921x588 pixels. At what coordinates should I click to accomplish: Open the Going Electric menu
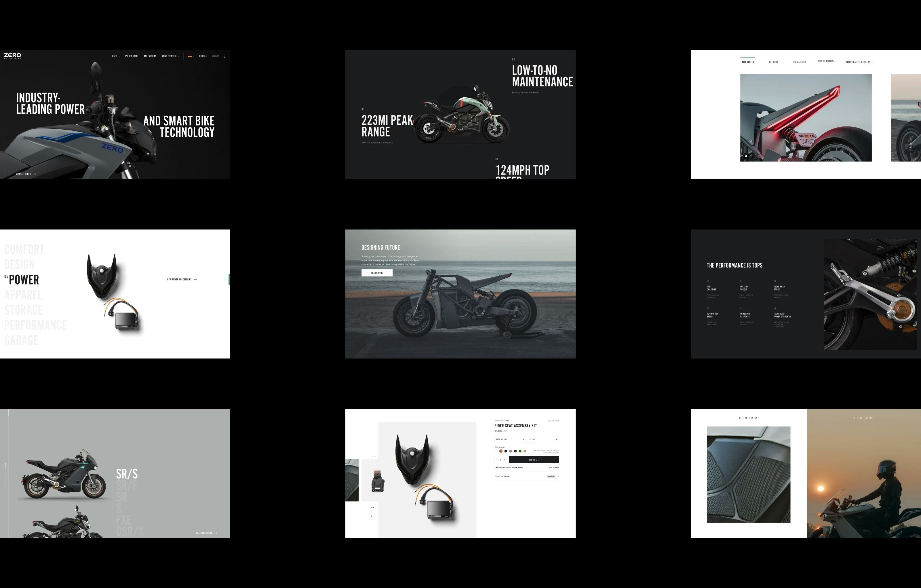pos(169,56)
